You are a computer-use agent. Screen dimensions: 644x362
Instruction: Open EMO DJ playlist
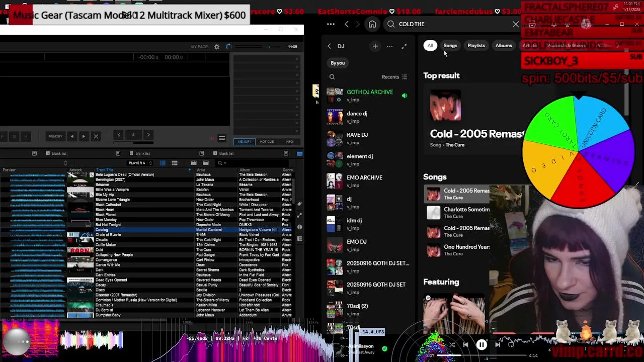pos(368,245)
